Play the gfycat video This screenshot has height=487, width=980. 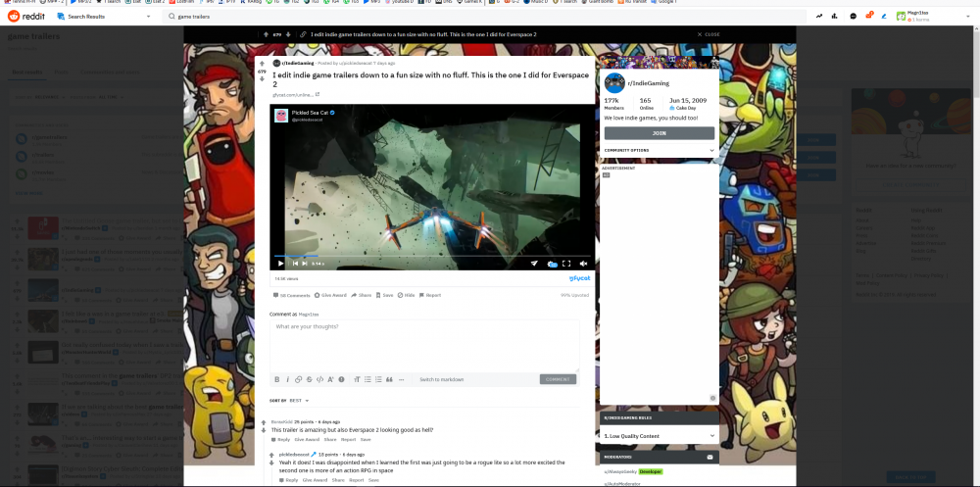[x=280, y=264]
